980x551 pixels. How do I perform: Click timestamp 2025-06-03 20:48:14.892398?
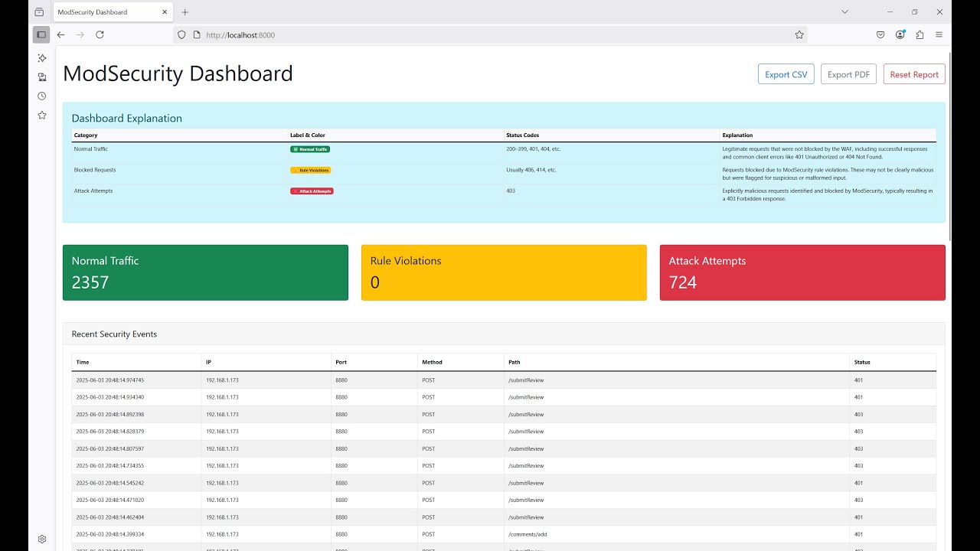tap(110, 415)
